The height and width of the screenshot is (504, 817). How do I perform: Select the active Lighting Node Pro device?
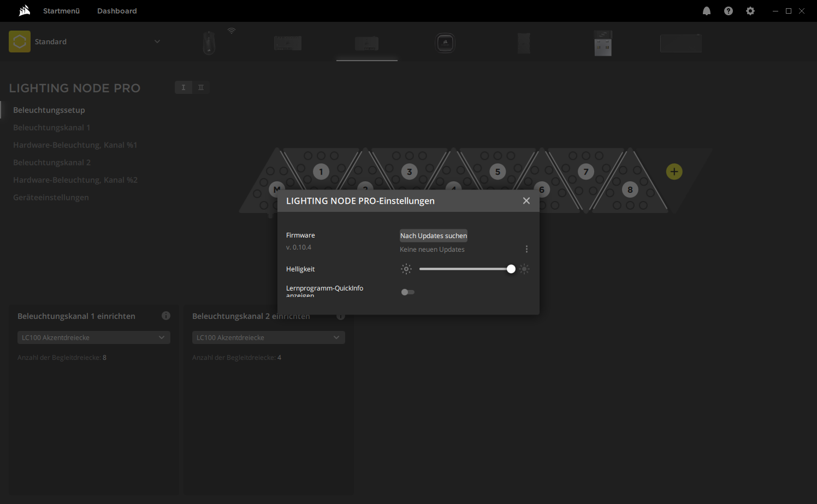[x=367, y=43]
